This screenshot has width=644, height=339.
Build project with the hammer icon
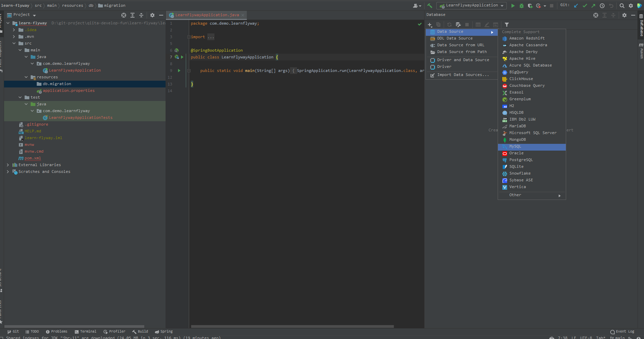click(430, 5)
